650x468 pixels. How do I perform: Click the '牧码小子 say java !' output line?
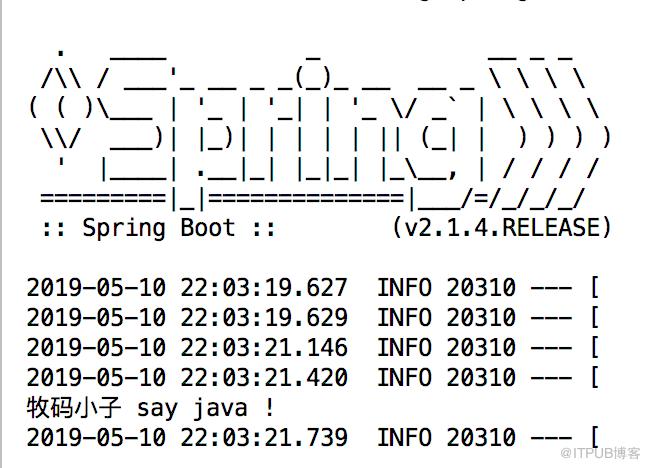click(x=151, y=408)
